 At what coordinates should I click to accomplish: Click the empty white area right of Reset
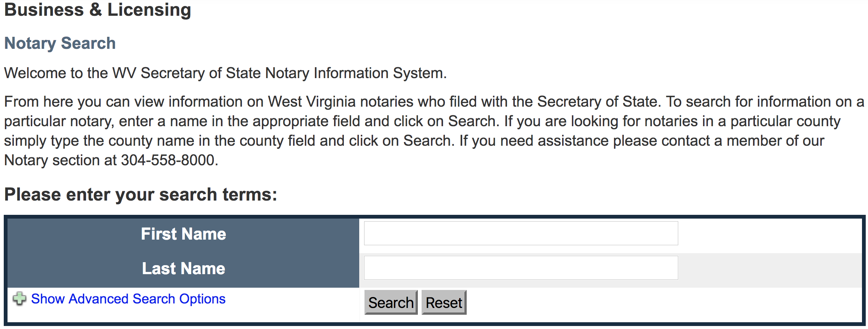pos(663,303)
